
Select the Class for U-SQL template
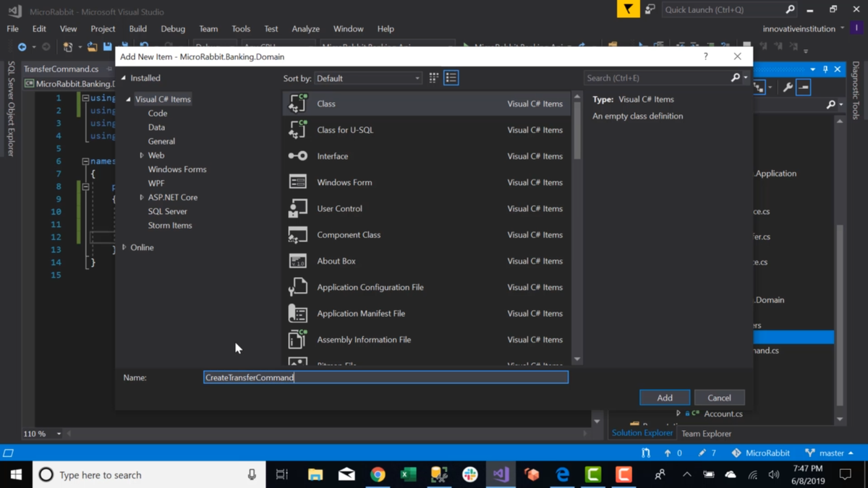coord(427,130)
